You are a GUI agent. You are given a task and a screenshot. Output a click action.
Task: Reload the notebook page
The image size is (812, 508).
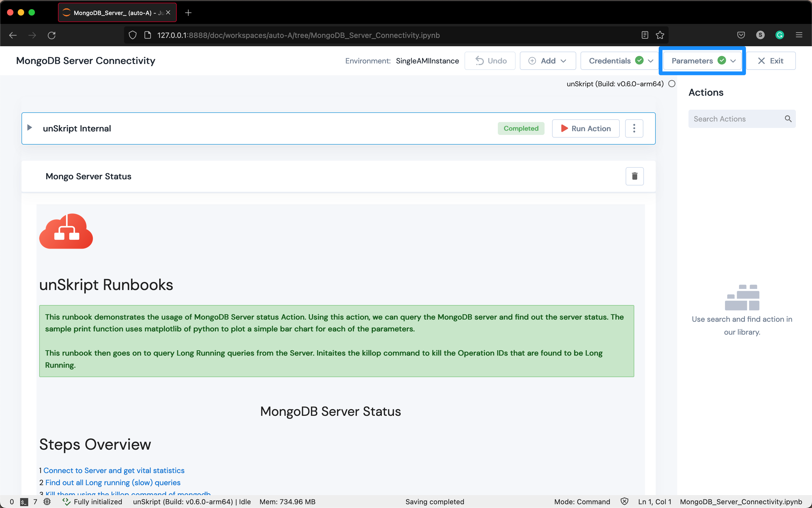point(52,35)
